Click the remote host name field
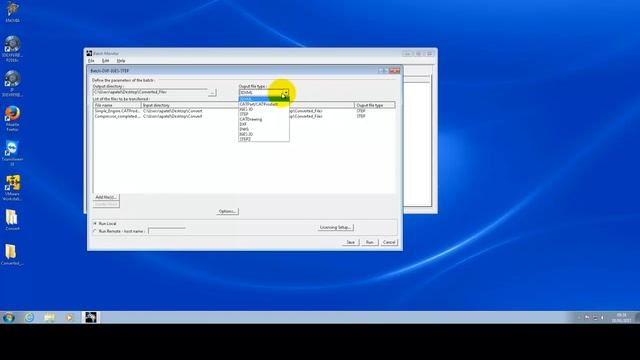Viewport: 640px width, 360px height. tap(167, 231)
